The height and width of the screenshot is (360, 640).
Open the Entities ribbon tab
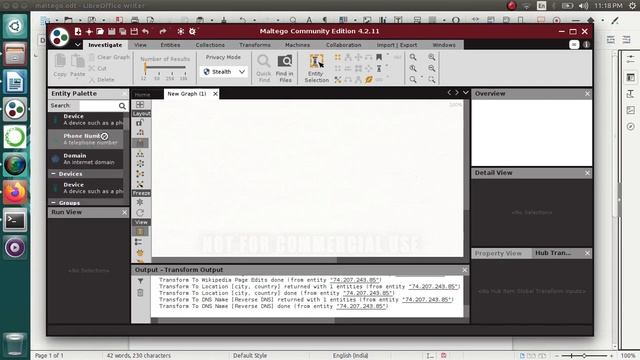coord(170,45)
